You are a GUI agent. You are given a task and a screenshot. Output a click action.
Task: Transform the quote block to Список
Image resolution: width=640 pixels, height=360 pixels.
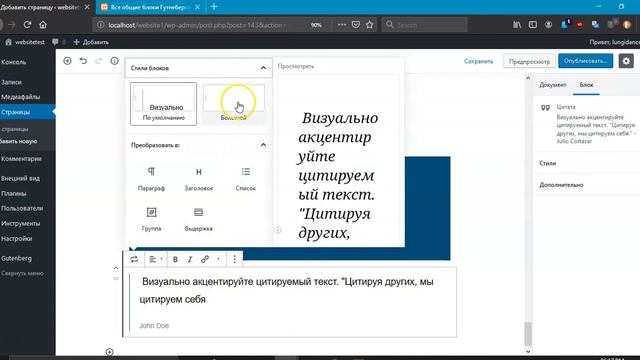(x=245, y=179)
